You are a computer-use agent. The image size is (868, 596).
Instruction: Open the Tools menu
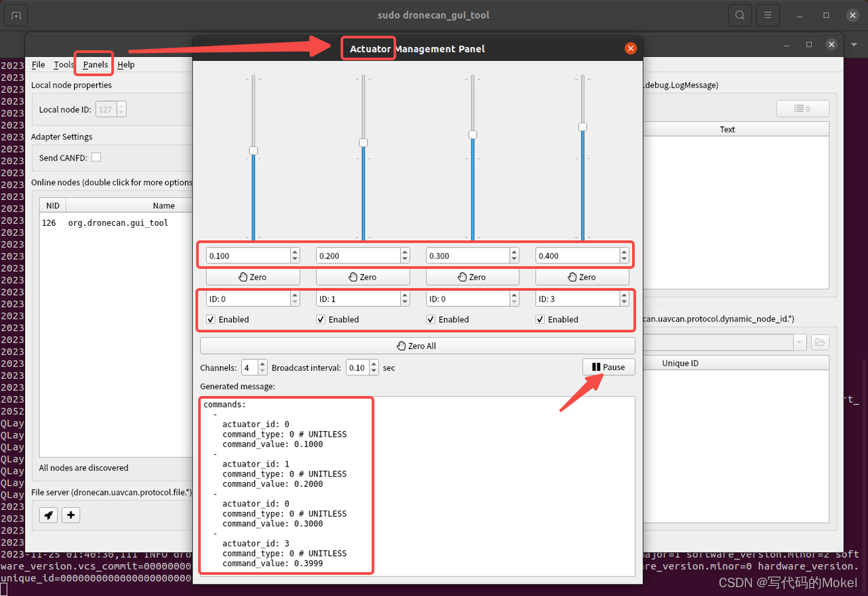(63, 64)
